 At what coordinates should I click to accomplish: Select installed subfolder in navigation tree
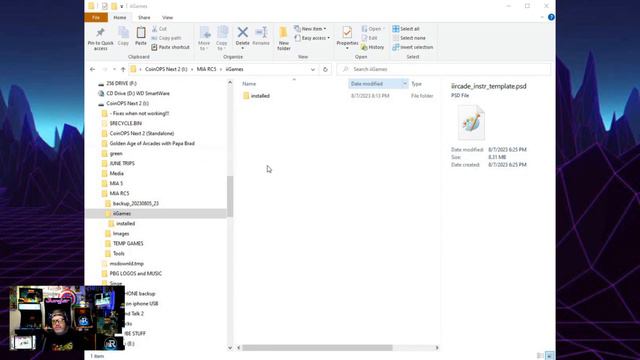(125, 224)
